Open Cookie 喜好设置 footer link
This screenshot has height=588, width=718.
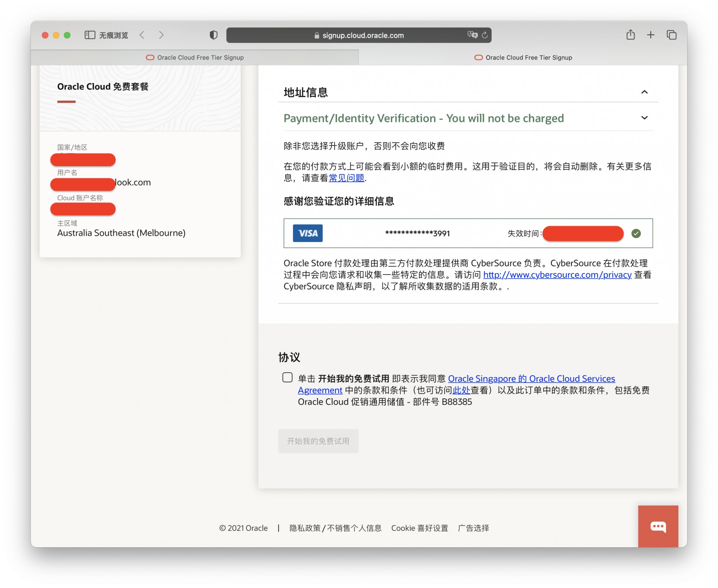click(x=420, y=528)
